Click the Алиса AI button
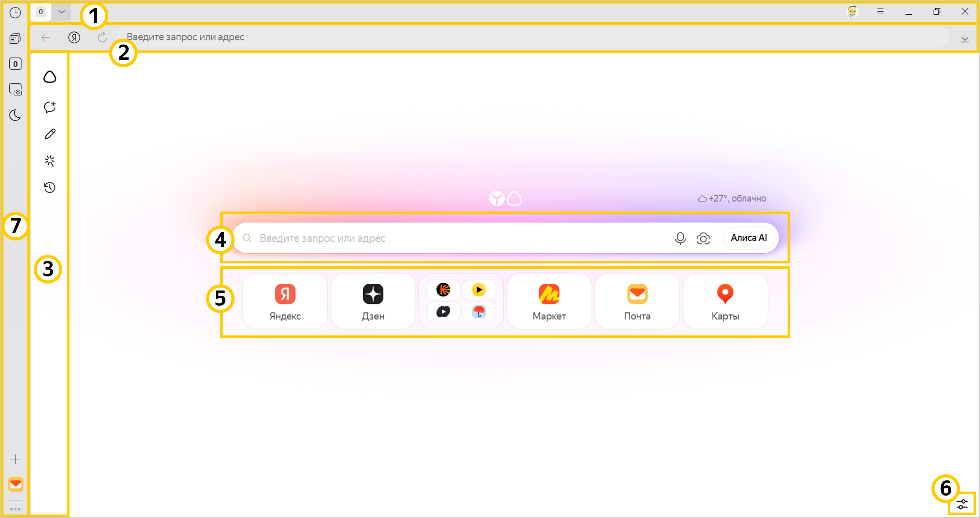 click(749, 238)
